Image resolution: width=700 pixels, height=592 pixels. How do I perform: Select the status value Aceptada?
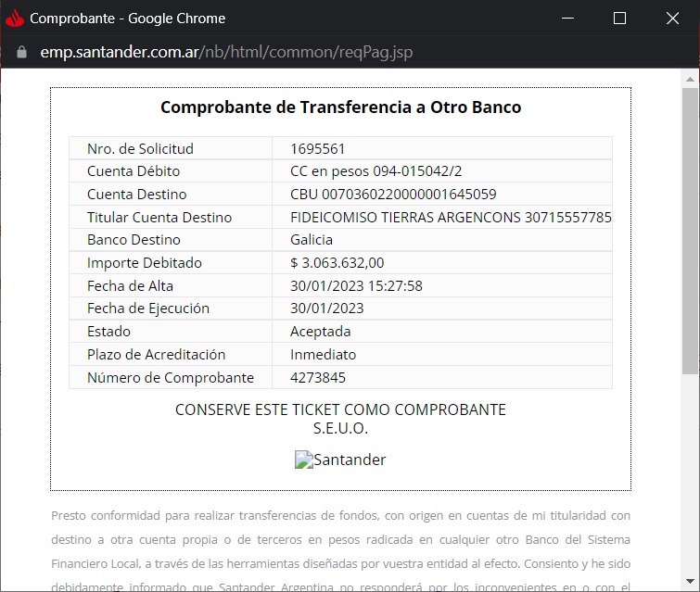(320, 332)
